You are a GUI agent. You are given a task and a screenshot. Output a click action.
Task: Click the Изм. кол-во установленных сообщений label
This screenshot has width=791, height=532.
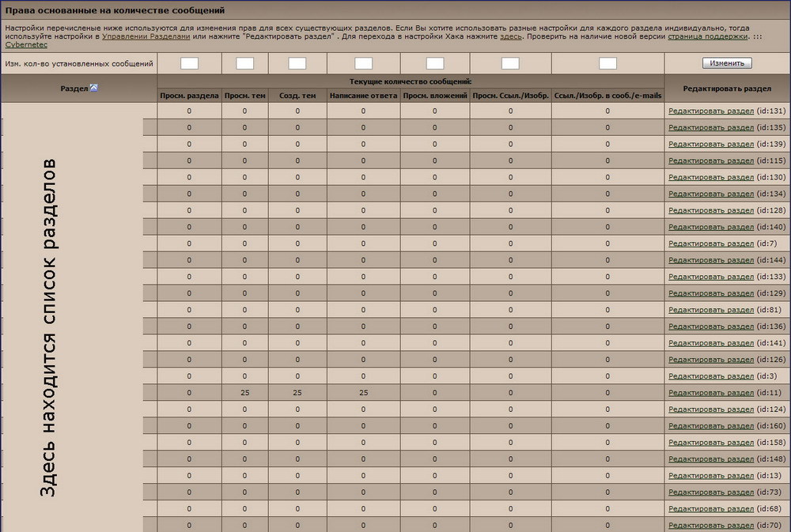(x=78, y=63)
